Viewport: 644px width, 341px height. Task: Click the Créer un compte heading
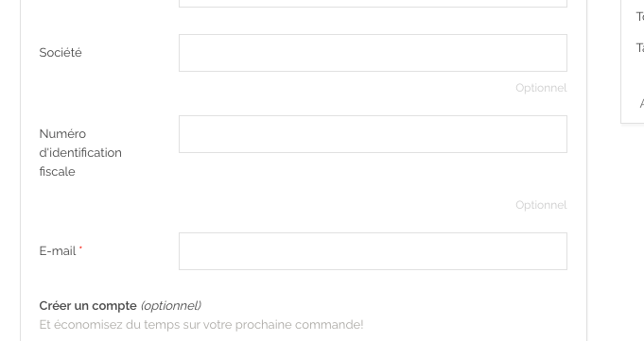[x=88, y=306]
